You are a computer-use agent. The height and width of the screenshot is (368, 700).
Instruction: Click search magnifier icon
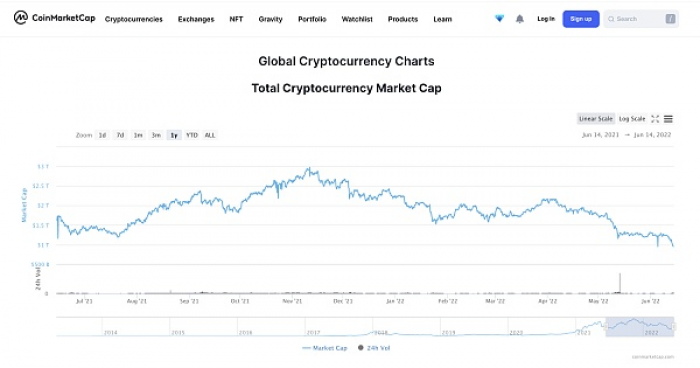coord(611,19)
